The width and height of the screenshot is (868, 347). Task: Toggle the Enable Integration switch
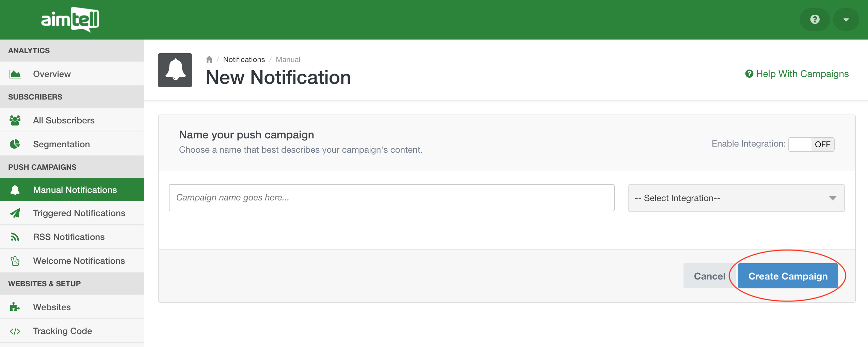(x=811, y=145)
